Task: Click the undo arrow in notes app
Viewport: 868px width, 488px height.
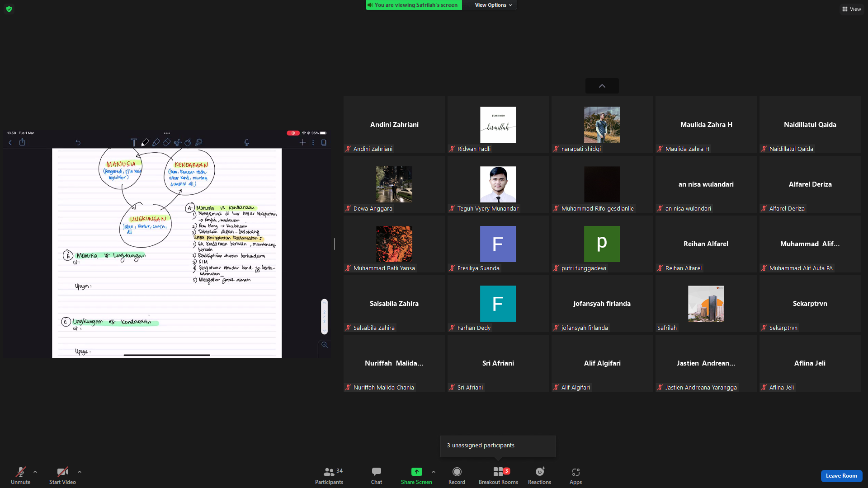Action: (x=78, y=142)
